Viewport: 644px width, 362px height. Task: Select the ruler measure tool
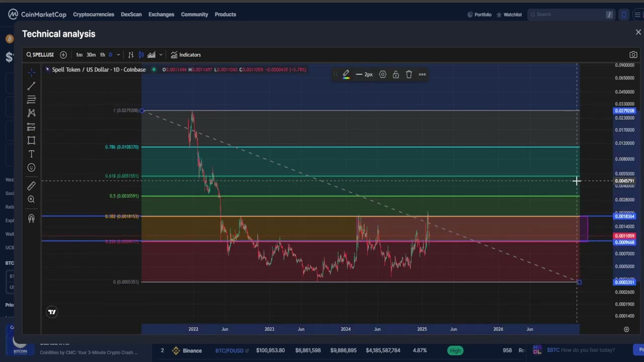pos(31,186)
